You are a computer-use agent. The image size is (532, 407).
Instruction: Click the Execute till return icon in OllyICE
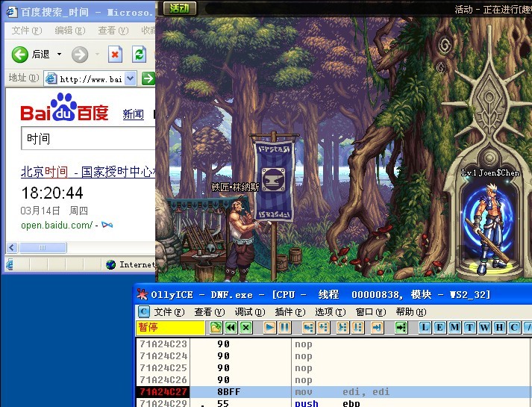point(377,328)
